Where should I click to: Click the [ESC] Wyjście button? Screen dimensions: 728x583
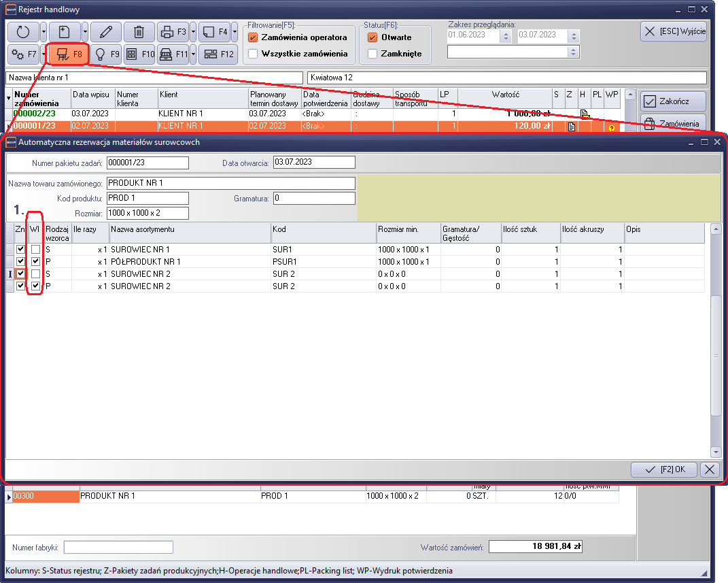click(673, 31)
